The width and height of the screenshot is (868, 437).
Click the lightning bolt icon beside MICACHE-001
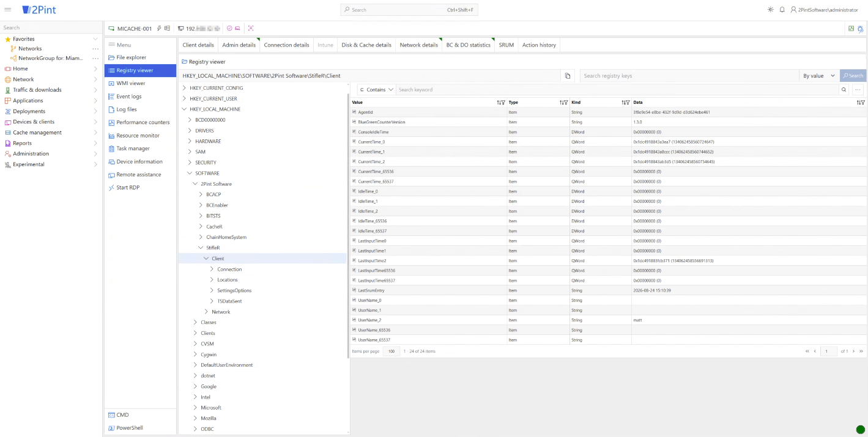point(159,28)
